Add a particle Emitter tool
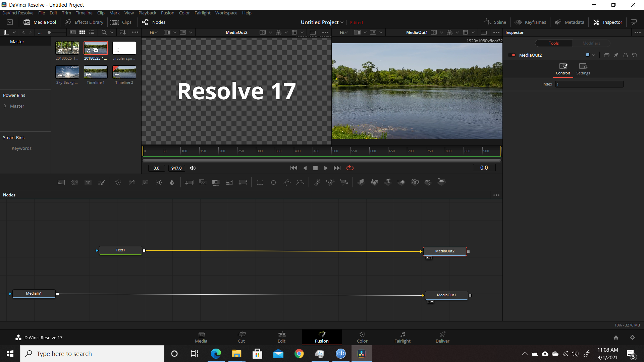 point(317,182)
